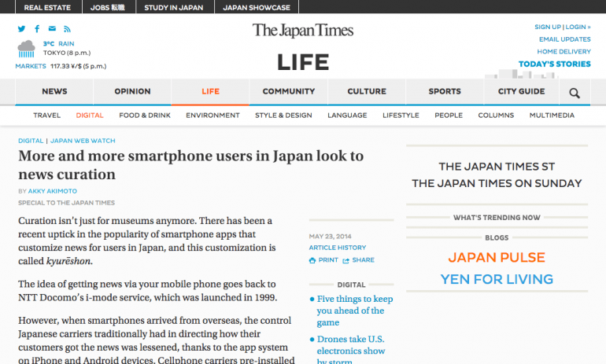
Task: Click the DIGITAL breadcrumb link
Action: [x=31, y=141]
